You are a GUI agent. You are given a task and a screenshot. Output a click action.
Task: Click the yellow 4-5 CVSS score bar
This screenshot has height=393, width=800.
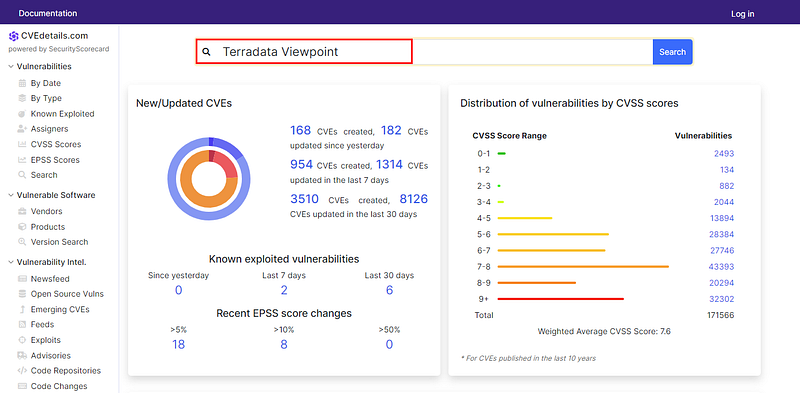pyautogui.click(x=525, y=218)
